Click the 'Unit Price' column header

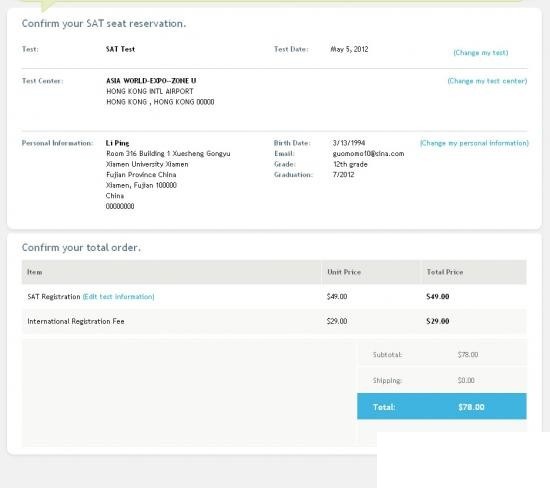(x=344, y=272)
